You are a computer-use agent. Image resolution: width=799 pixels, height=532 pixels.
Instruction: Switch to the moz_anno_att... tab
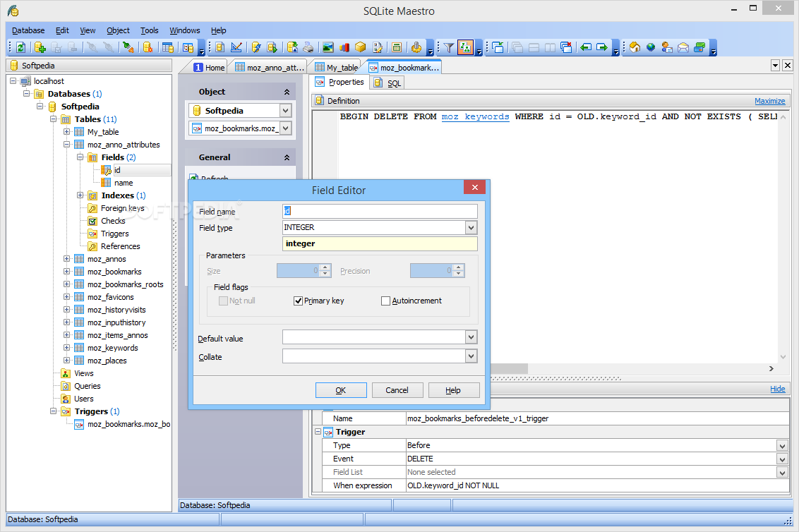click(x=270, y=67)
